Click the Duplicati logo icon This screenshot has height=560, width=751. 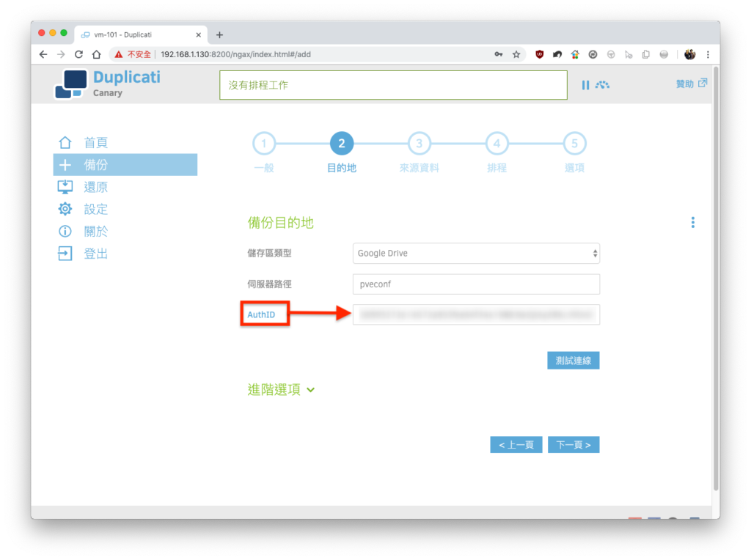coord(71,84)
